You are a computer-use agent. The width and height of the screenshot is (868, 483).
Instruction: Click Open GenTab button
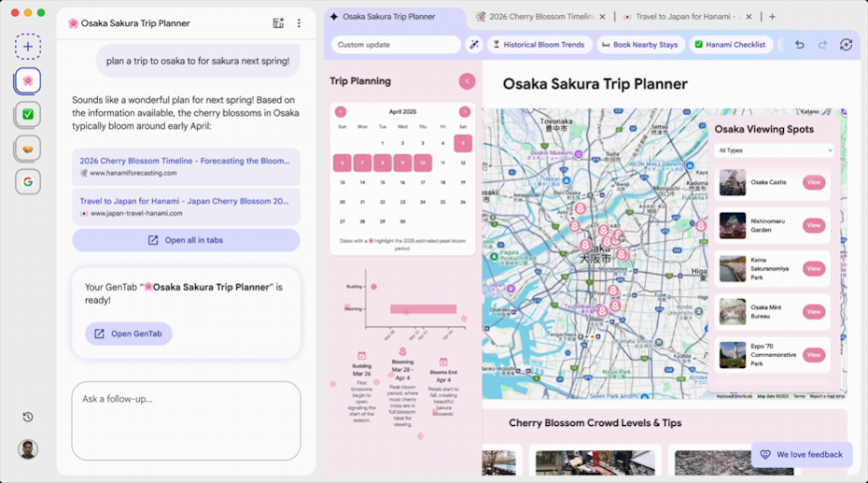129,334
